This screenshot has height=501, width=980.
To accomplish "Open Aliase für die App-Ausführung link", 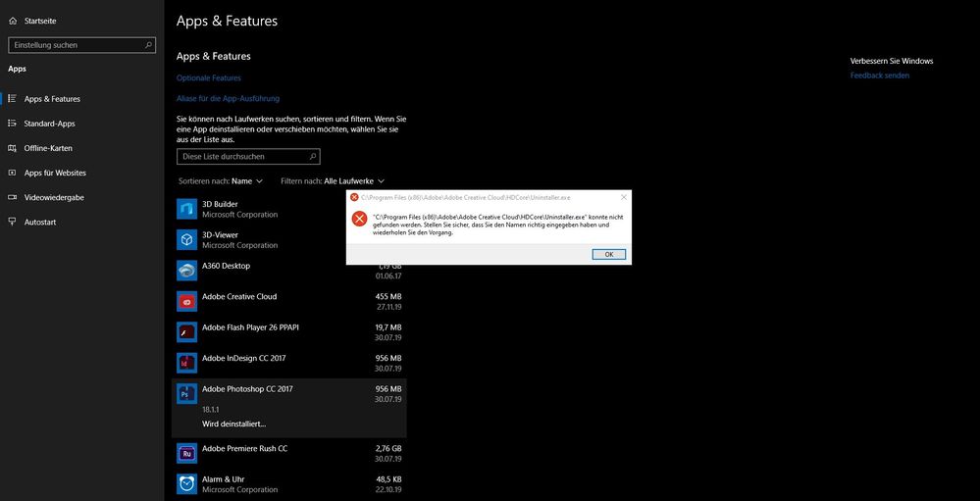I will [228, 99].
